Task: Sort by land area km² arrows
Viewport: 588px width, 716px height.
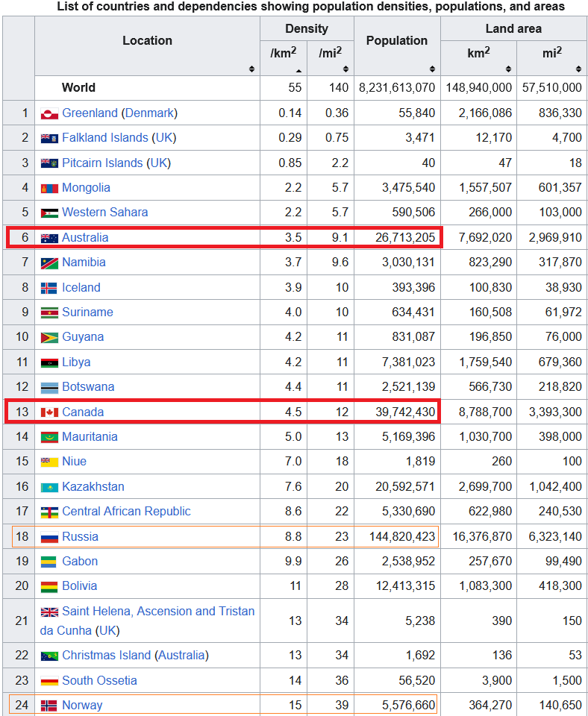Action: click(508, 69)
